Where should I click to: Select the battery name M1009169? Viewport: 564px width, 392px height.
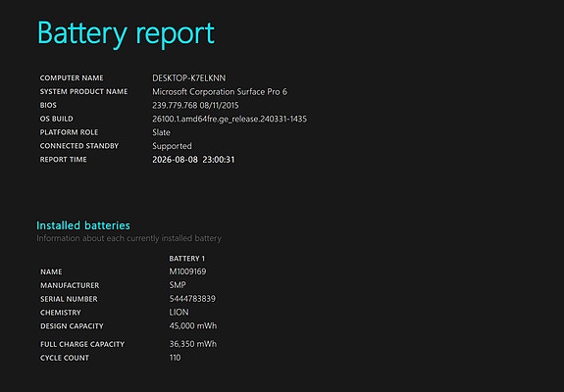(187, 271)
